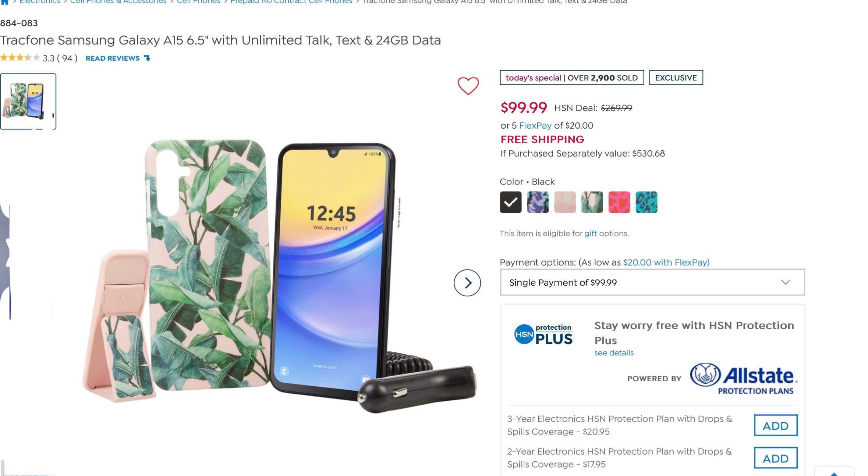This screenshot has width=868, height=476.
Task: Go to next product image arrow
Action: (x=467, y=283)
